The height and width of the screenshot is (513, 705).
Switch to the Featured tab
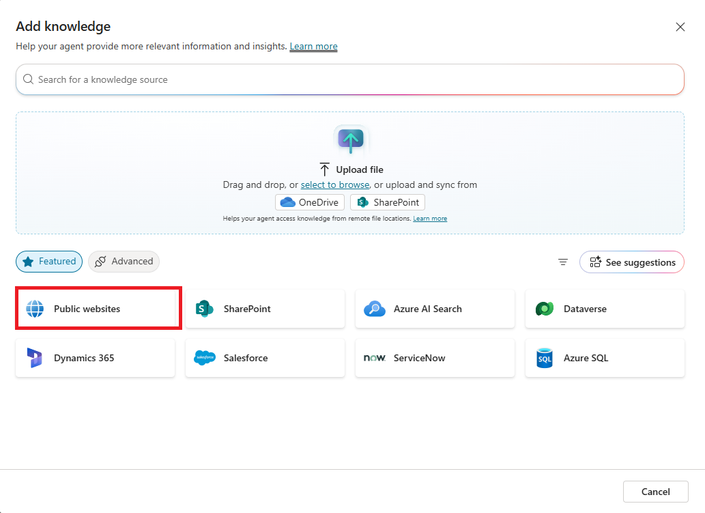49,262
